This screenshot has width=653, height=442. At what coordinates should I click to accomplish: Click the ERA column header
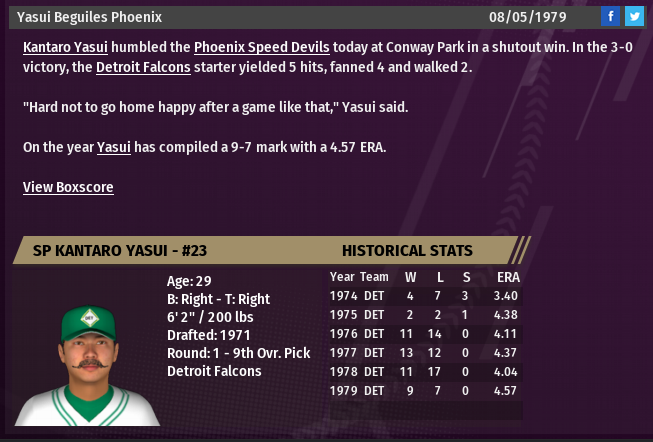pos(508,277)
